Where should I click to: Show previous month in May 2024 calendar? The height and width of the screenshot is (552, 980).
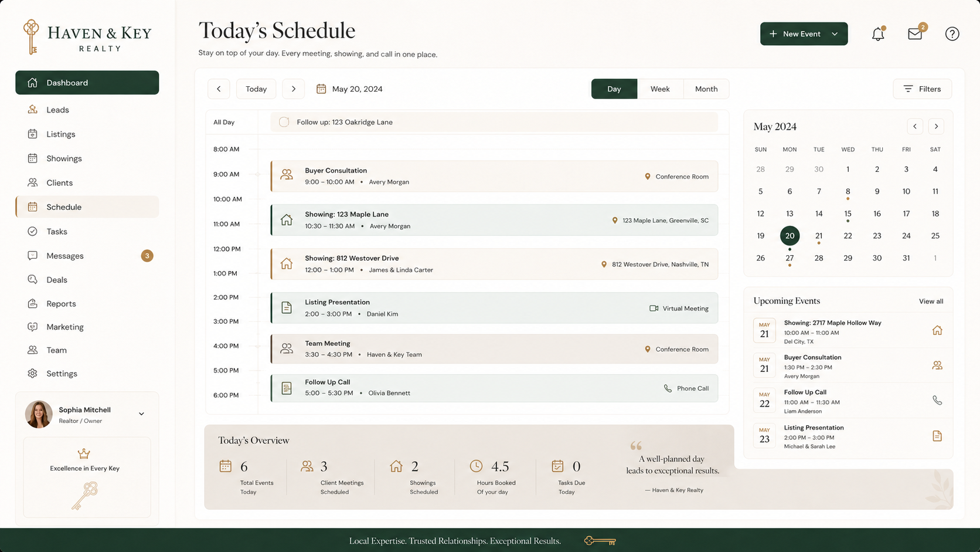915,126
